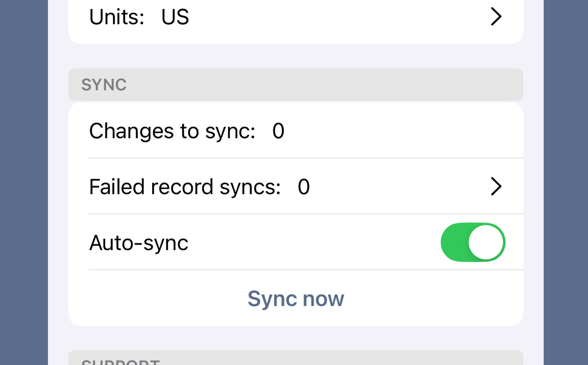The image size is (588, 365).
Task: Turn the green Auto-sync toggle to off
Action: click(x=473, y=242)
